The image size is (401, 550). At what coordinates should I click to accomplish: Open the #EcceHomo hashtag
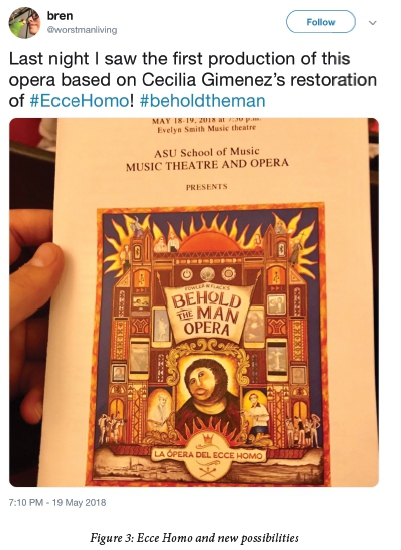(x=79, y=101)
